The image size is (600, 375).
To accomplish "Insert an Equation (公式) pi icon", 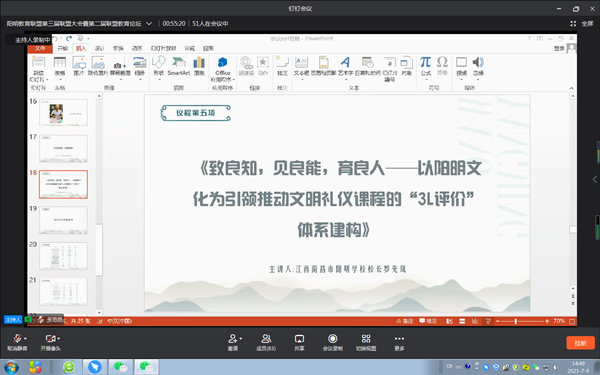I will click(426, 62).
